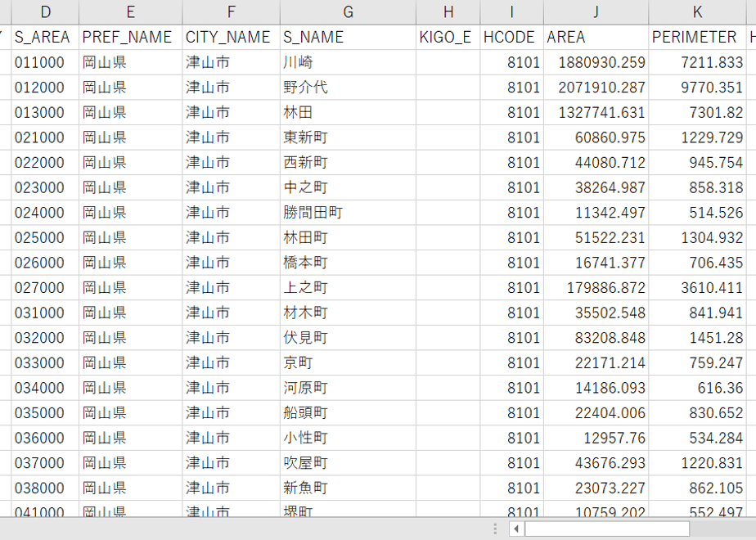This screenshot has height=540, width=756.
Task: Click AREA cell 12957.76
Action: (x=596, y=439)
